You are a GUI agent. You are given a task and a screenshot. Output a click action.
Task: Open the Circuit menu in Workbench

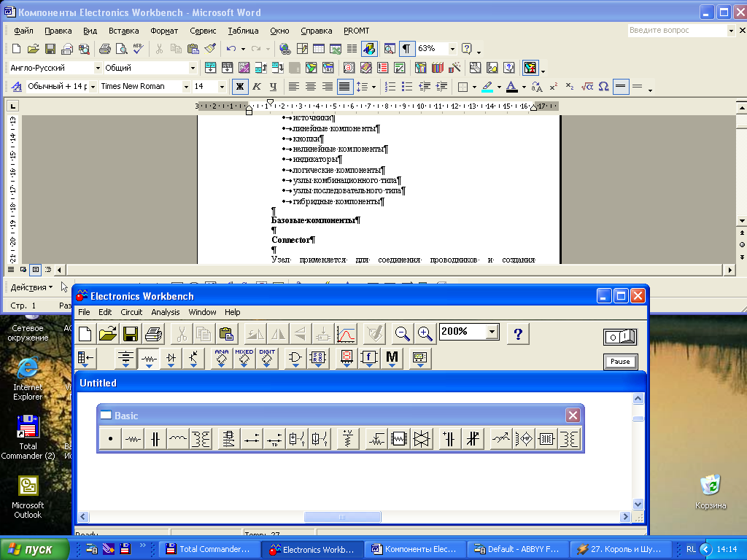131,312
